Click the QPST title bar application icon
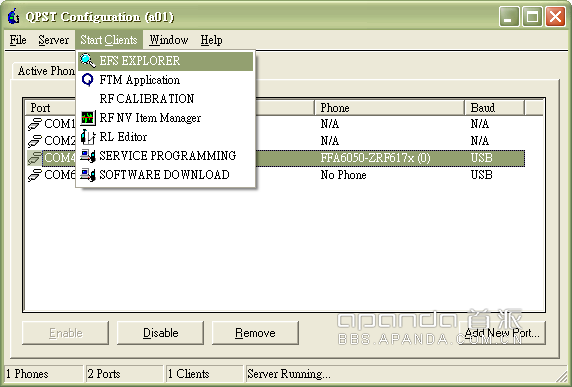 [x=13, y=17]
